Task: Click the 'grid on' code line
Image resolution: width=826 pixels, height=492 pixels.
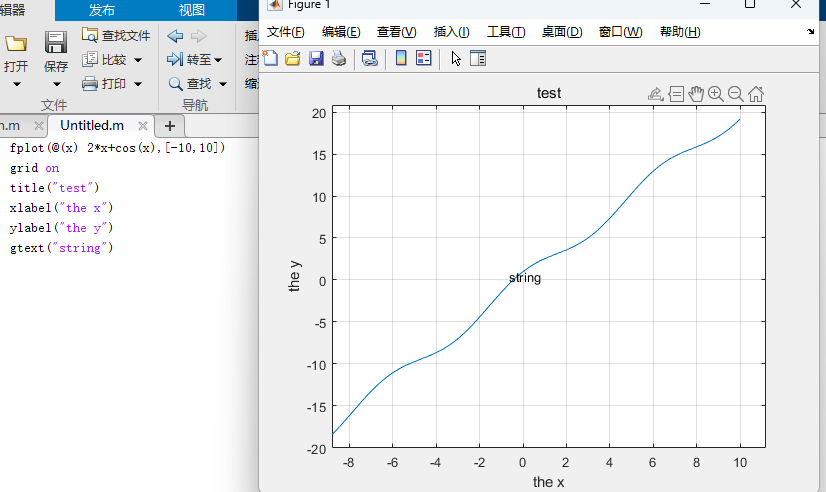Action: pyautogui.click(x=34, y=168)
